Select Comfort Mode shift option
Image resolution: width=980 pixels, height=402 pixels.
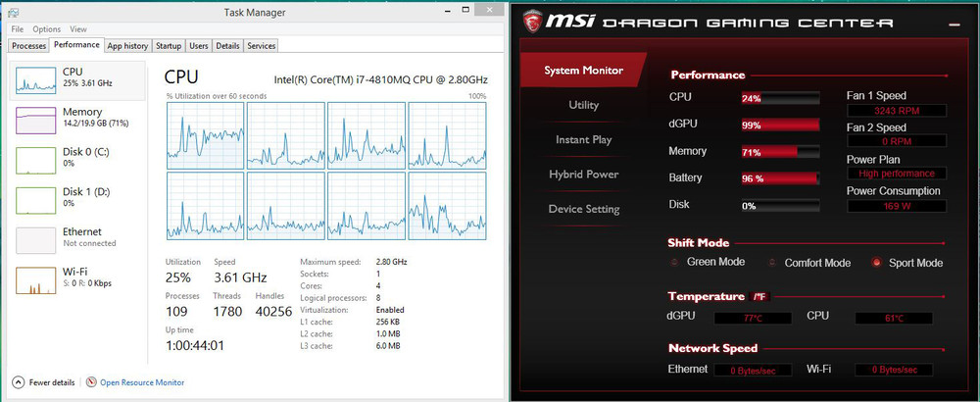(x=772, y=263)
